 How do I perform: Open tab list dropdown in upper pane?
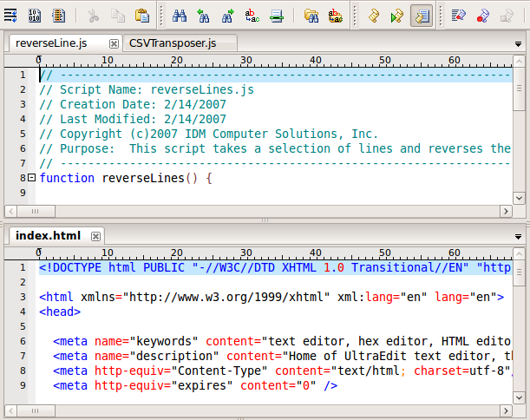tap(518, 44)
